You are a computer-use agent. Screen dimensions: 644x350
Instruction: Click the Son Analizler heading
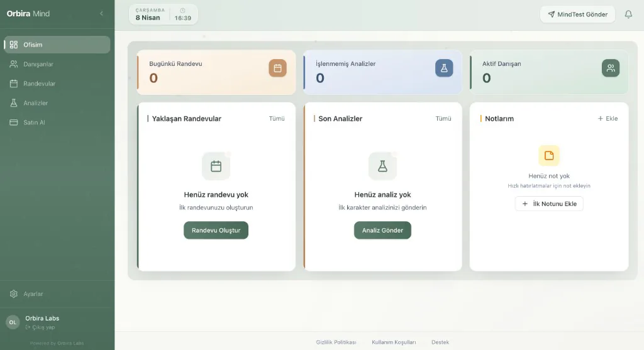[x=340, y=119]
